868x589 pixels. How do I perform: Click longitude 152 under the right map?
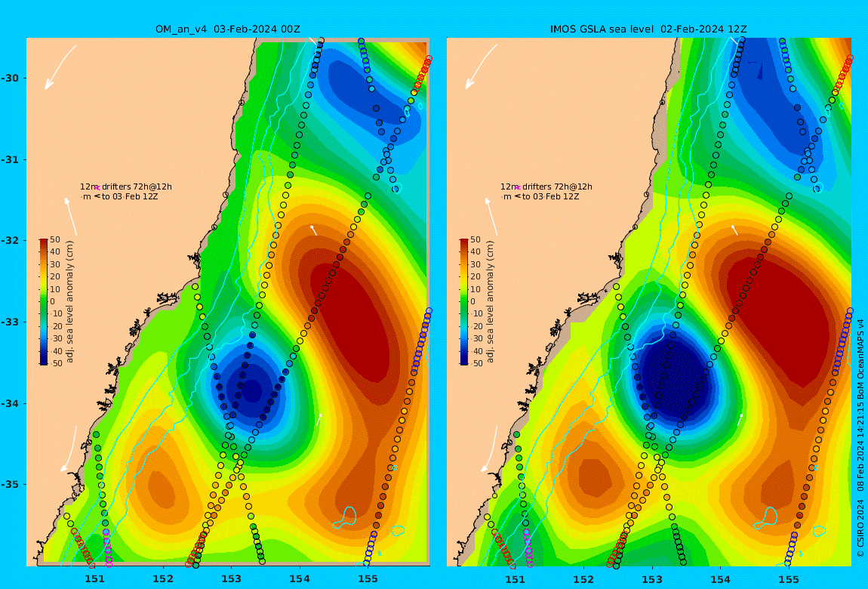click(584, 579)
